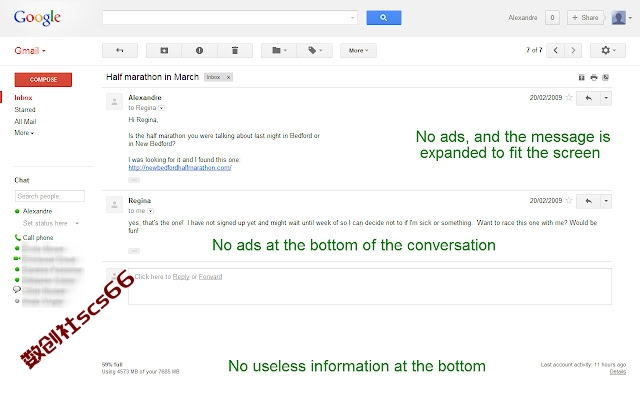Open search options arrow in search box
This screenshot has width=640, height=400.
[352, 18]
